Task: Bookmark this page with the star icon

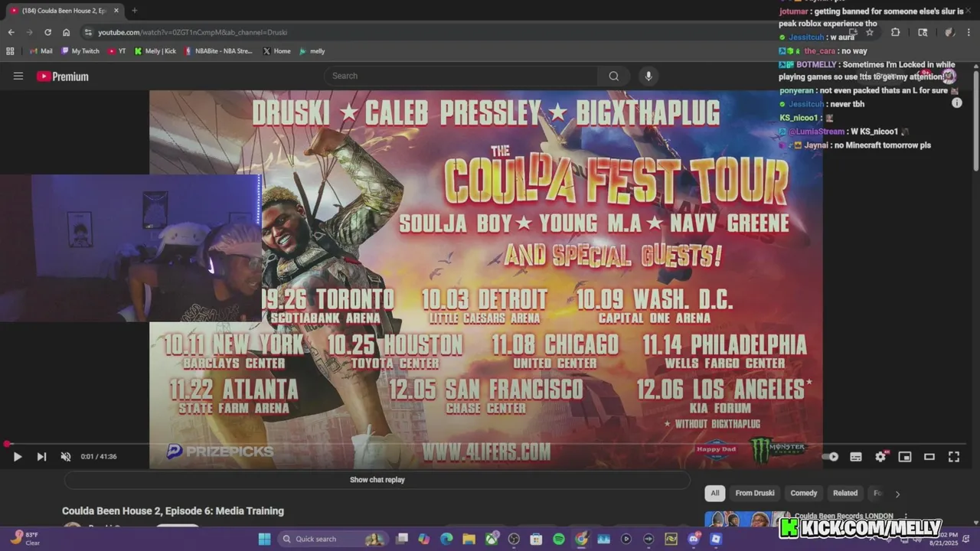Action: [869, 32]
